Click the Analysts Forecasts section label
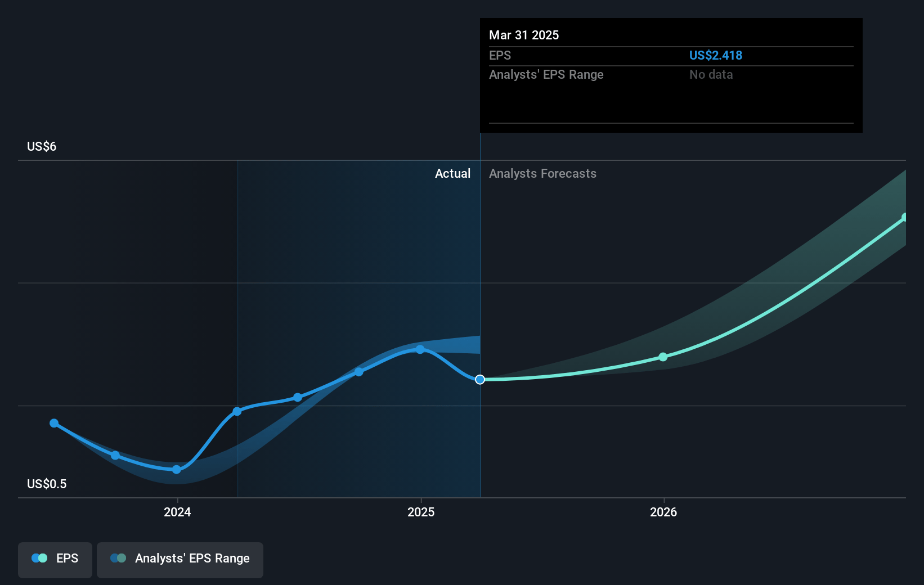 tap(542, 173)
